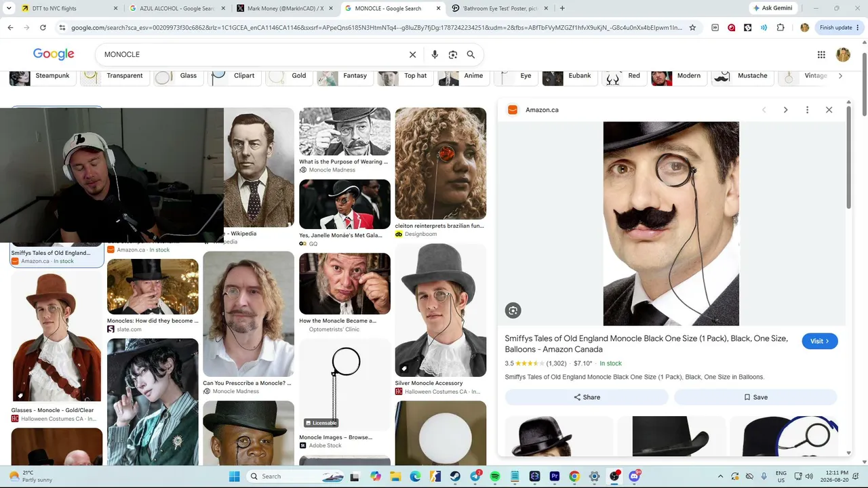Open the 'Can You Prescribe a Monocle?' image
Screen dimensions: 868x488
[249, 314]
